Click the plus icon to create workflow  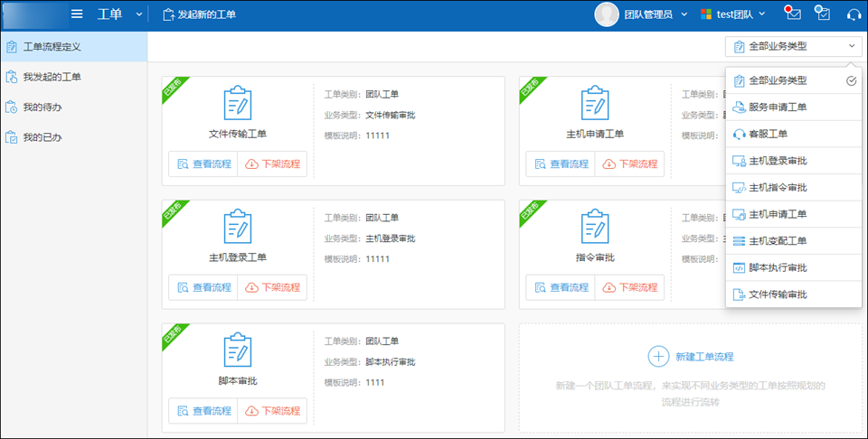[658, 356]
